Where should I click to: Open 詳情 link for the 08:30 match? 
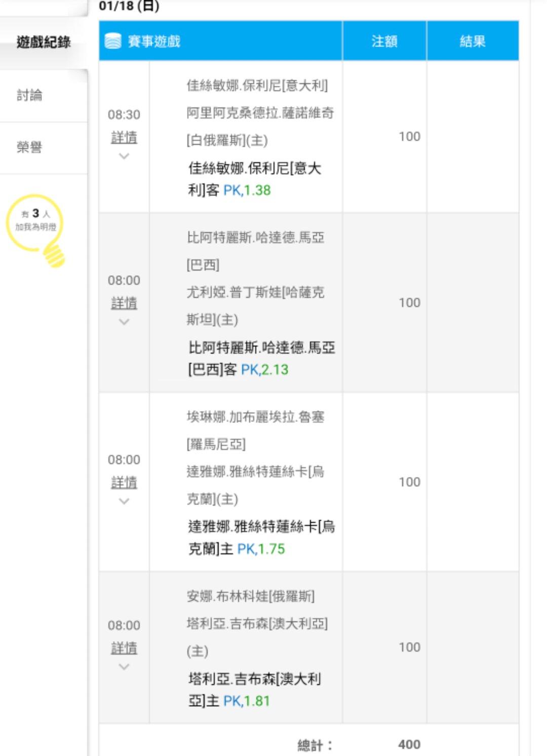124,137
